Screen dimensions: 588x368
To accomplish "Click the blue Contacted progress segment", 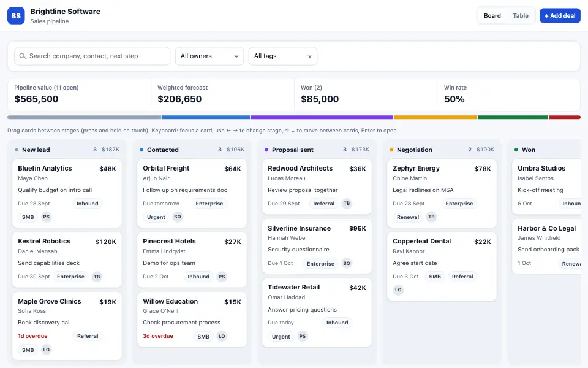I will click(x=206, y=118).
